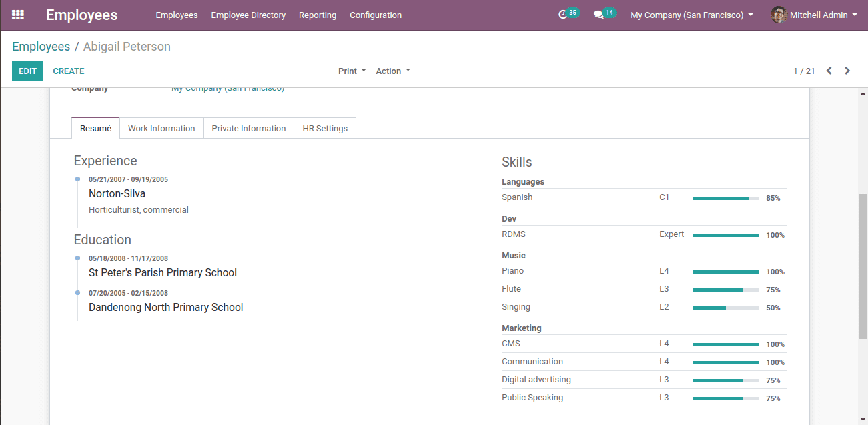Click the CREATE button
The width and height of the screenshot is (868, 425).
point(69,71)
